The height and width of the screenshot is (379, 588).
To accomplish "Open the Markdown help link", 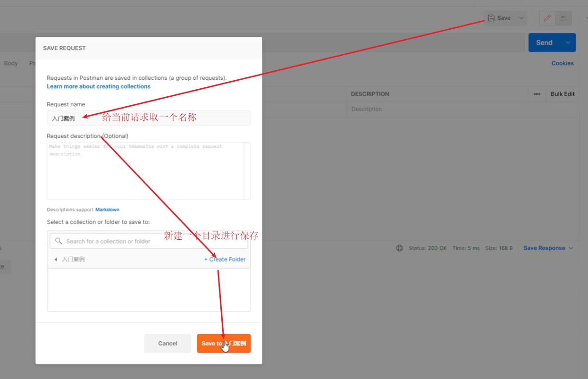I will click(107, 210).
